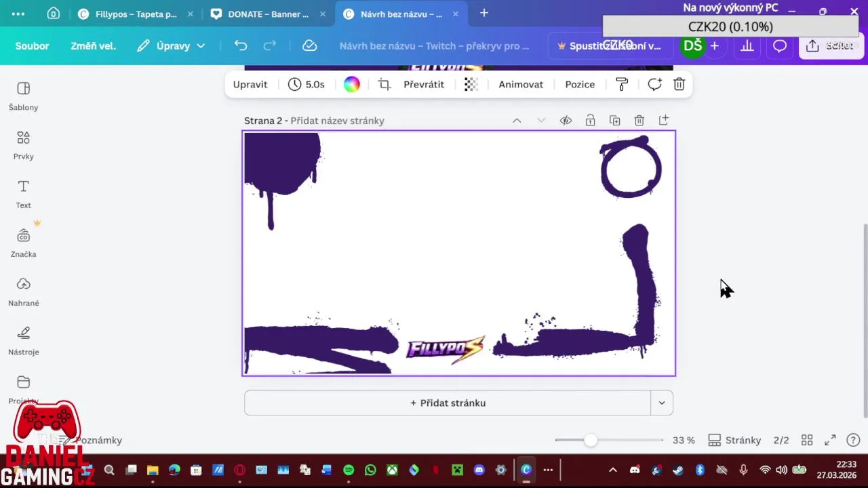Click the Fillypos logo on canvas
Screen dimensions: 868x488
(x=446, y=349)
